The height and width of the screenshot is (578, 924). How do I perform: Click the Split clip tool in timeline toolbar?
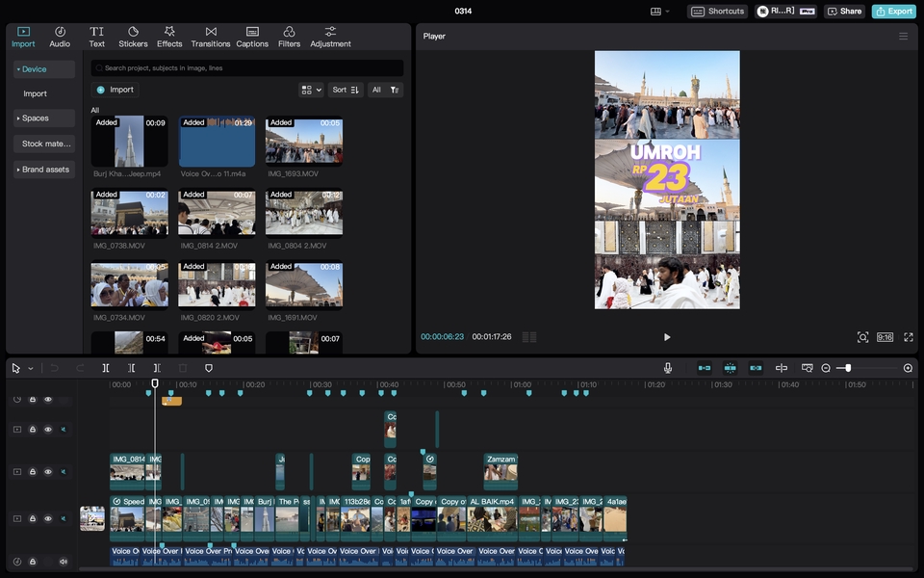(106, 368)
